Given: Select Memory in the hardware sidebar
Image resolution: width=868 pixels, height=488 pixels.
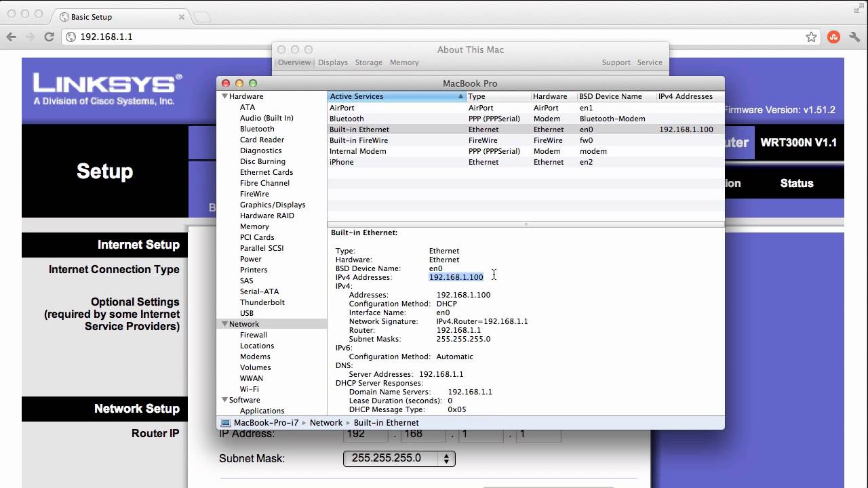Looking at the screenshot, I should (254, 226).
